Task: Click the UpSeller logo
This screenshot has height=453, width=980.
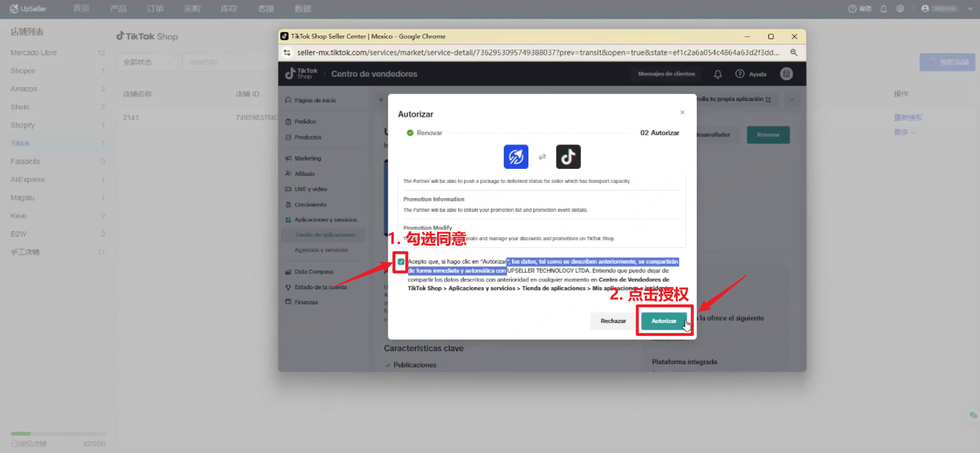Action: pyautogui.click(x=28, y=9)
